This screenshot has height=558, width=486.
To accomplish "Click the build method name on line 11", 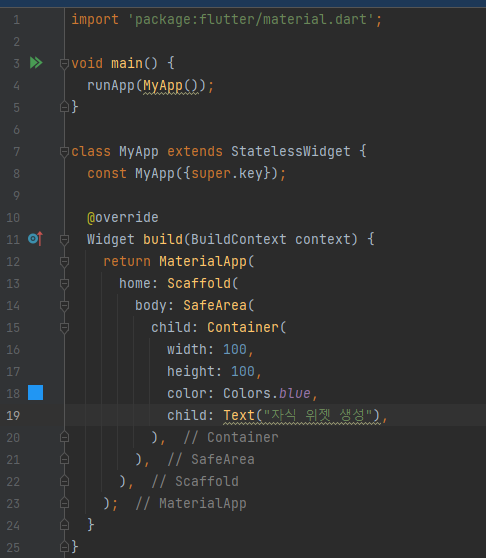I will tap(163, 239).
